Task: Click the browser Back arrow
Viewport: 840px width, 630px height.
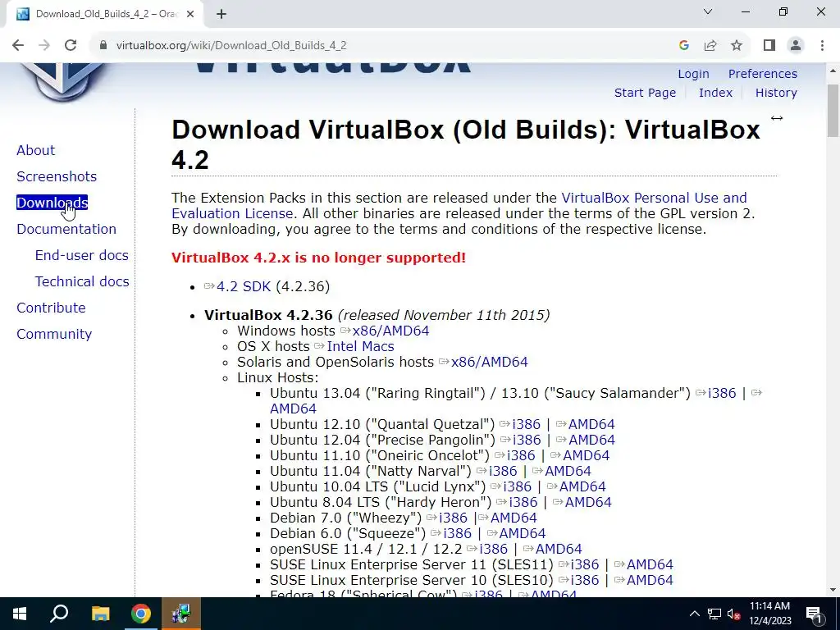Action: [18, 46]
